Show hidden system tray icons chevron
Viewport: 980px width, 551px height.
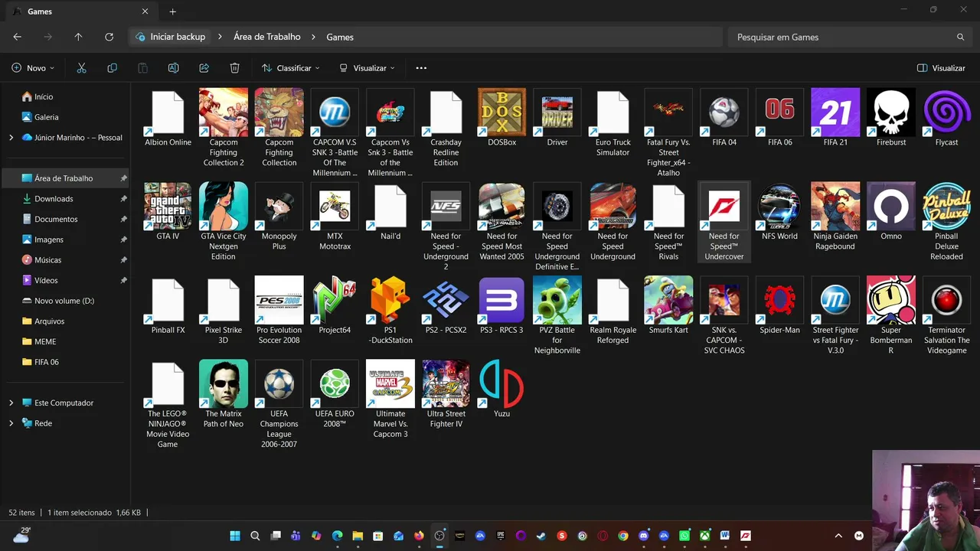[838, 536]
